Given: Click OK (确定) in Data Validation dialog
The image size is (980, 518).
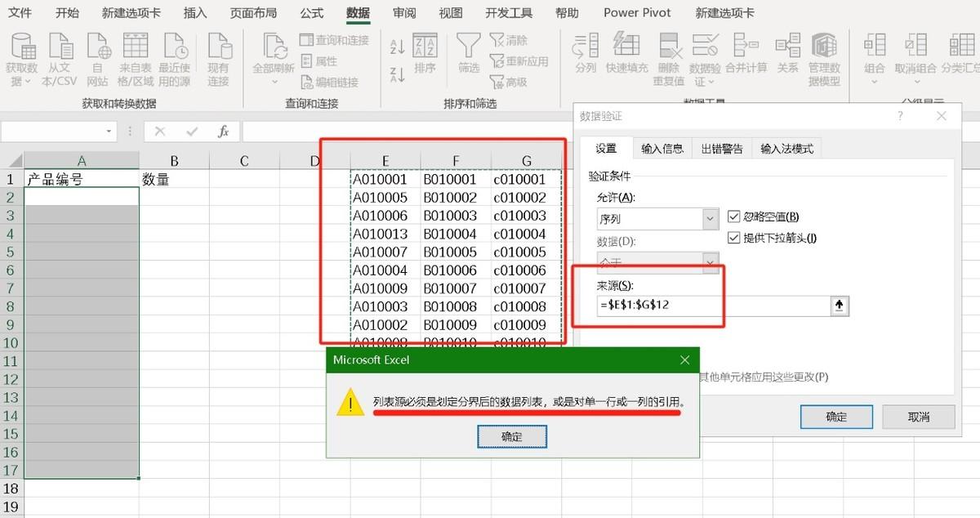Looking at the screenshot, I should (x=837, y=417).
